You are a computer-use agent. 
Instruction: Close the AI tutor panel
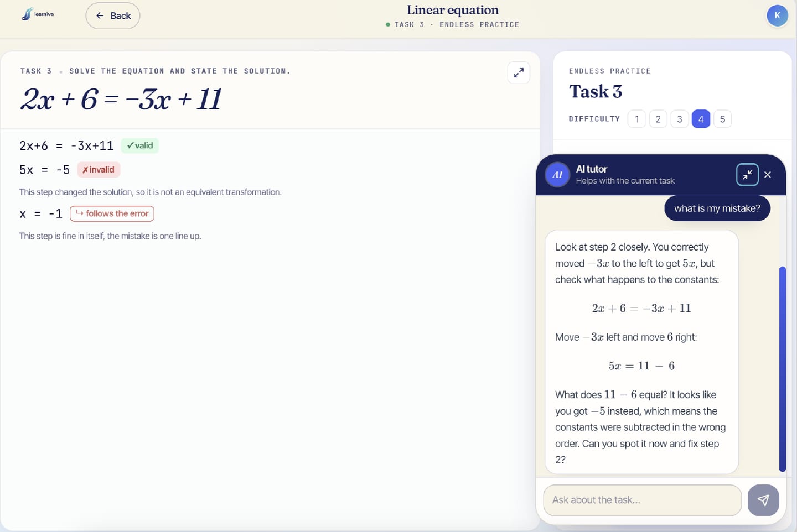pos(768,175)
